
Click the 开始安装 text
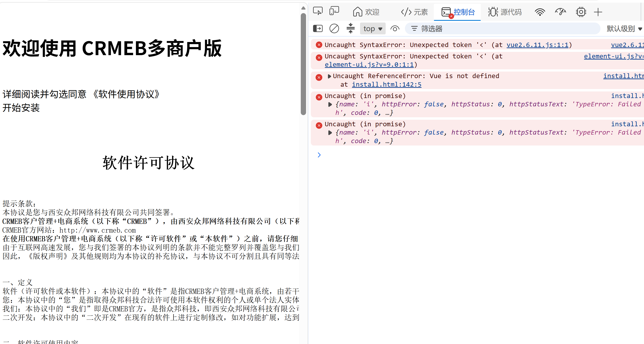[21, 108]
